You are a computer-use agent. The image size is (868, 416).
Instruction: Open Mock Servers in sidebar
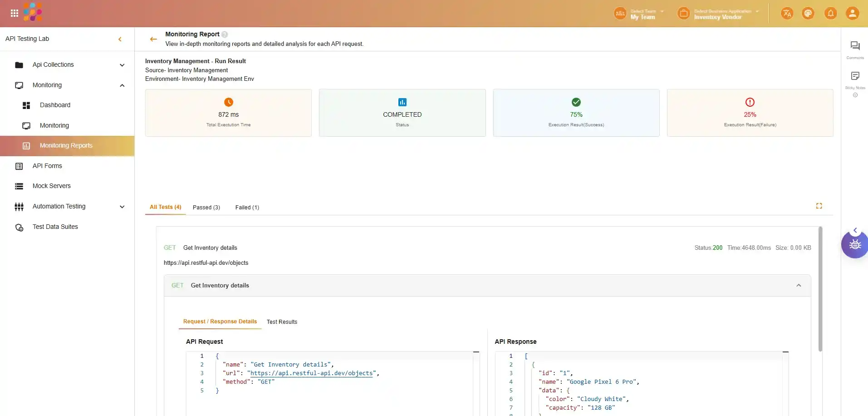(51, 186)
